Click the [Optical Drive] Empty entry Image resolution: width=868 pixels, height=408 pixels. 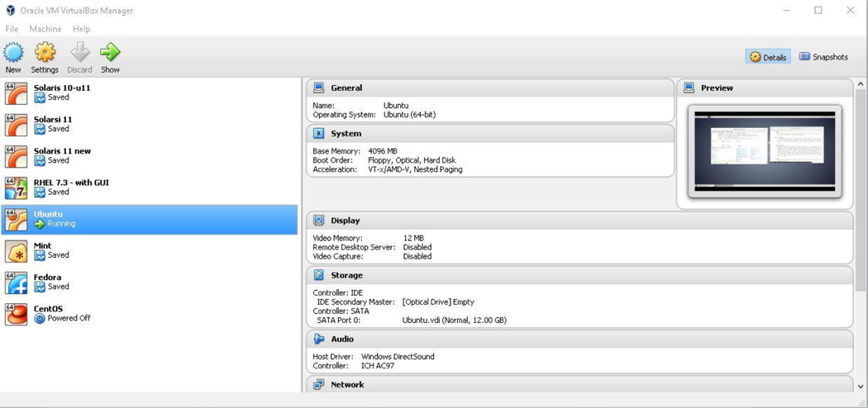(x=438, y=301)
